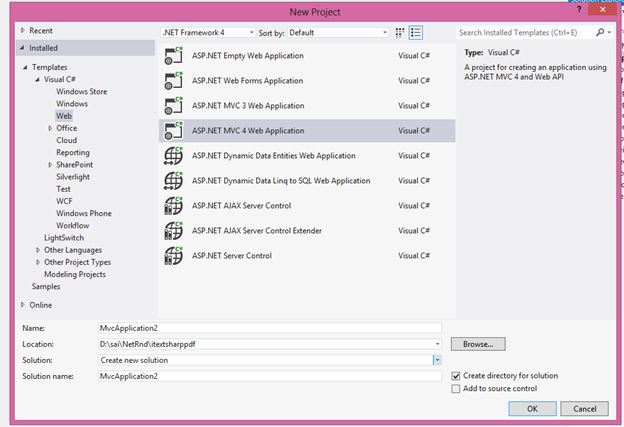
Task: Expand the SharePoint tree node
Action: (50, 165)
